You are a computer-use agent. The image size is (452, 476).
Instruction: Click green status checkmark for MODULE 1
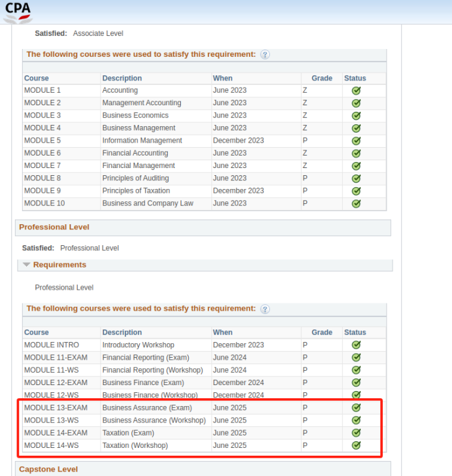pyautogui.click(x=356, y=91)
